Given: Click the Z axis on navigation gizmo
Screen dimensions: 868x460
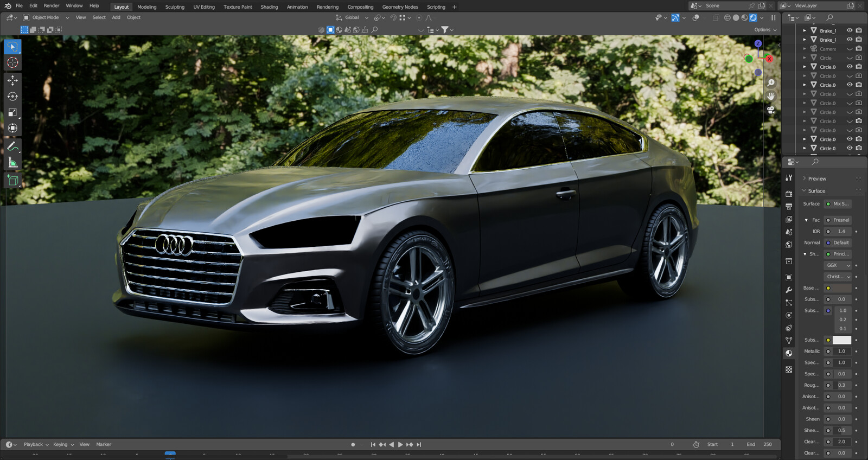Looking at the screenshot, I should [x=758, y=43].
